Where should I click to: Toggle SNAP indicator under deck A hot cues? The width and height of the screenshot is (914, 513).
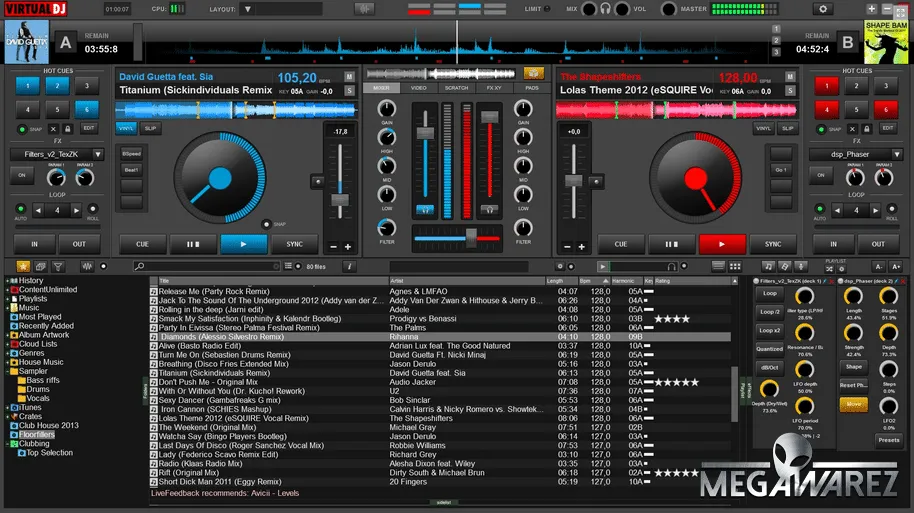[x=22, y=129]
